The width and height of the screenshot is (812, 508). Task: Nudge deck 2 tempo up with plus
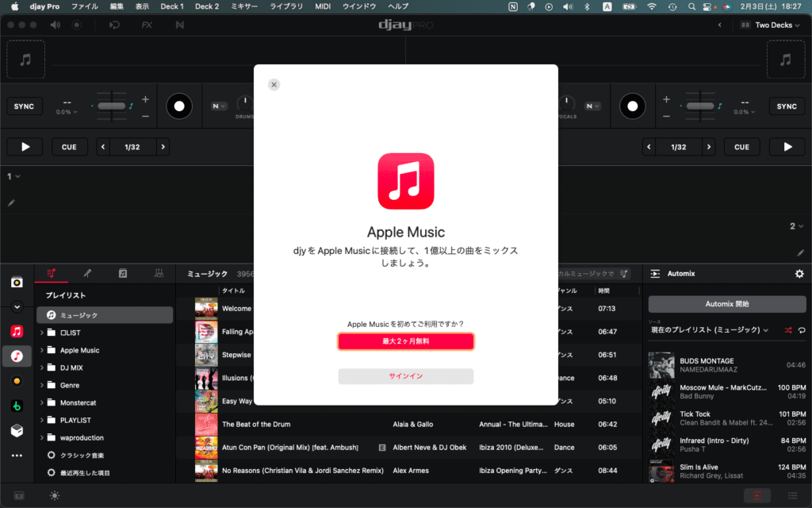click(666, 99)
